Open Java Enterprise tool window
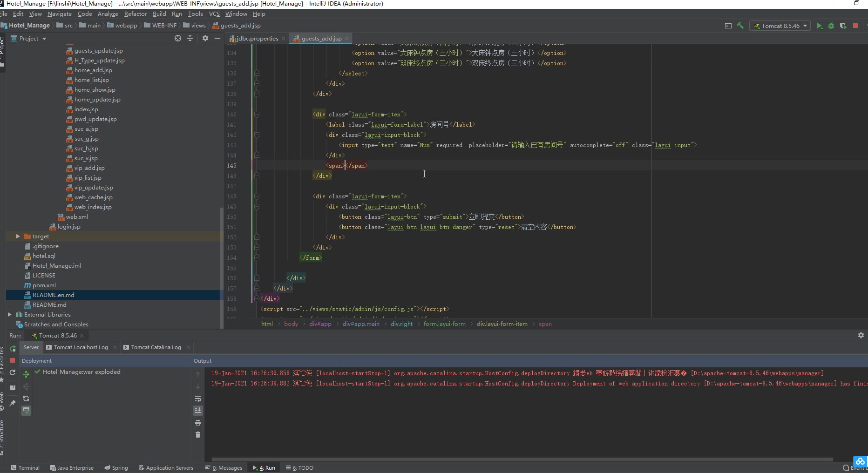This screenshot has width=868, height=473. pyautogui.click(x=72, y=468)
